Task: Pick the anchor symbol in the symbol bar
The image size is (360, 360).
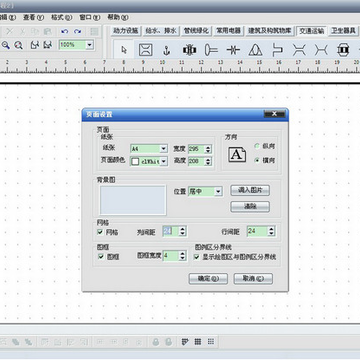Action: (167, 50)
